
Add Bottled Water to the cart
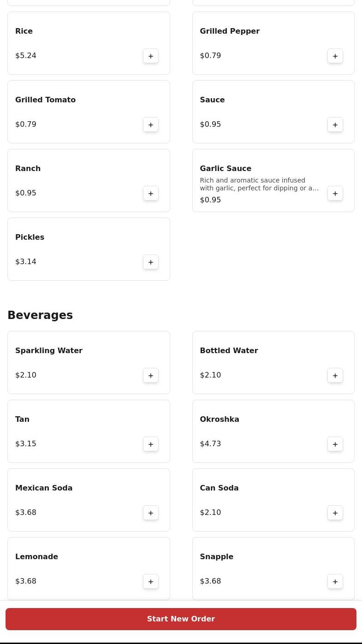click(335, 375)
